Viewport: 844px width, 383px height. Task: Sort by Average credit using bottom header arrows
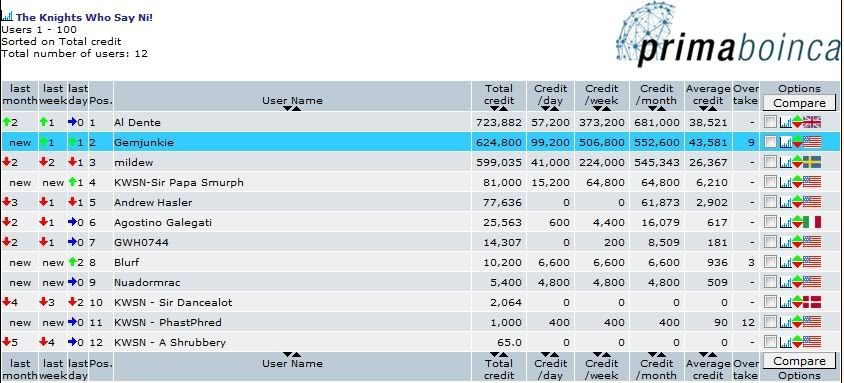(x=708, y=354)
